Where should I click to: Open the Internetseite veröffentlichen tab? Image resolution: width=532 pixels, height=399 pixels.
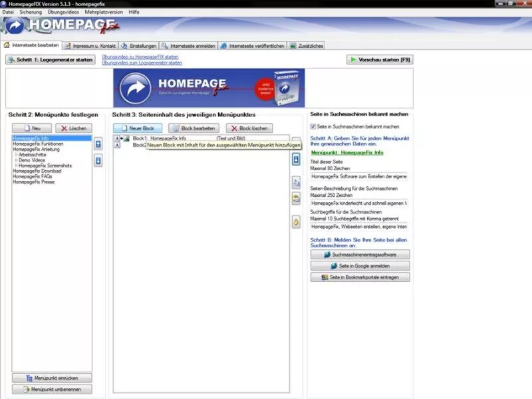[253, 46]
